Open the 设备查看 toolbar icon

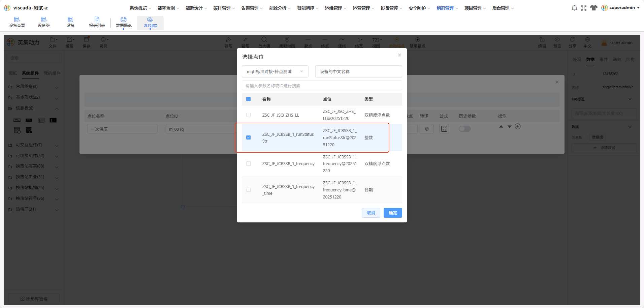point(17,22)
